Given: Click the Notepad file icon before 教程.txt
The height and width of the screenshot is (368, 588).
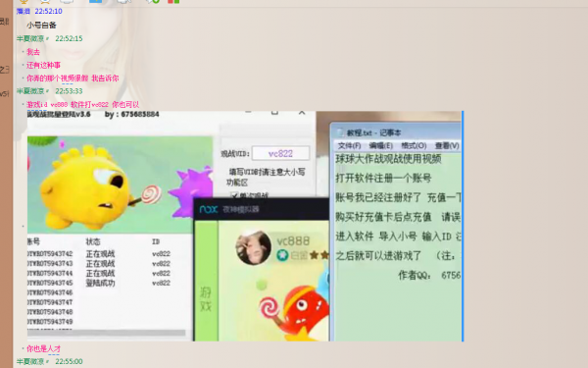Looking at the screenshot, I should (340, 132).
